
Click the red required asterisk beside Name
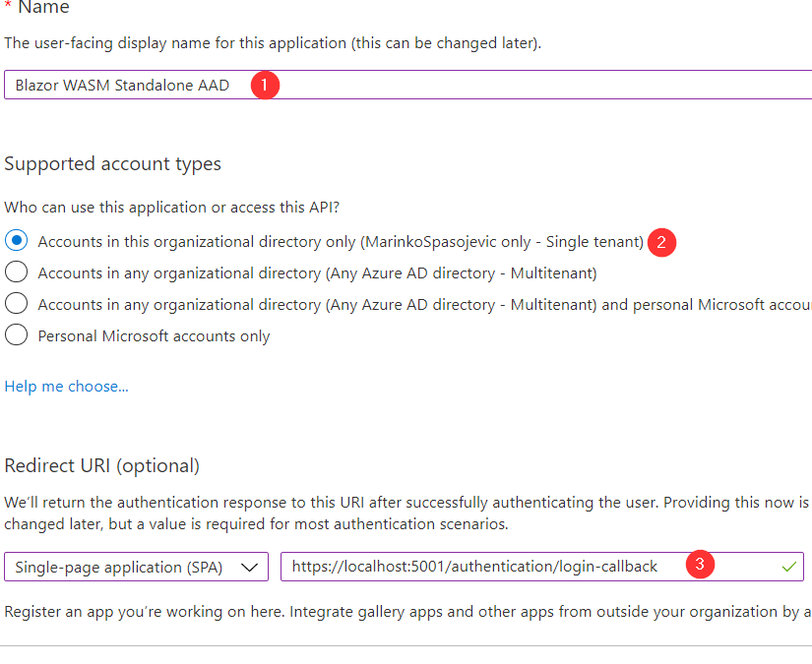(9, 8)
